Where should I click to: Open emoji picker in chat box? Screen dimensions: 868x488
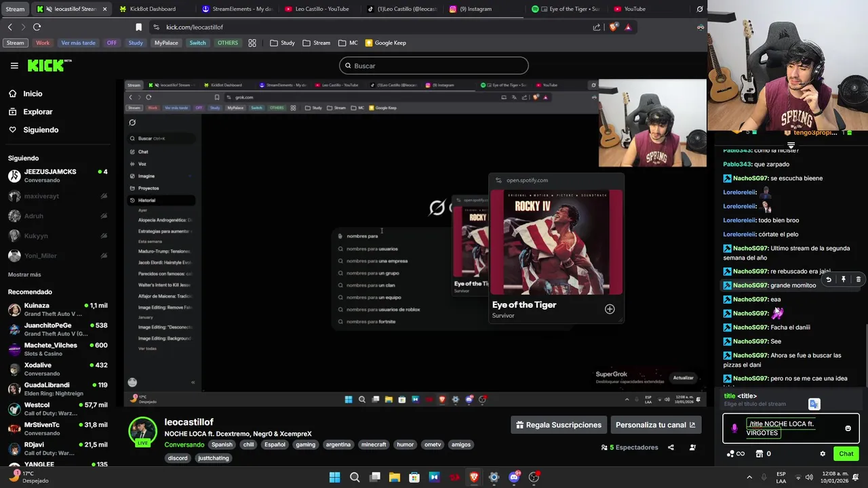coord(848,428)
